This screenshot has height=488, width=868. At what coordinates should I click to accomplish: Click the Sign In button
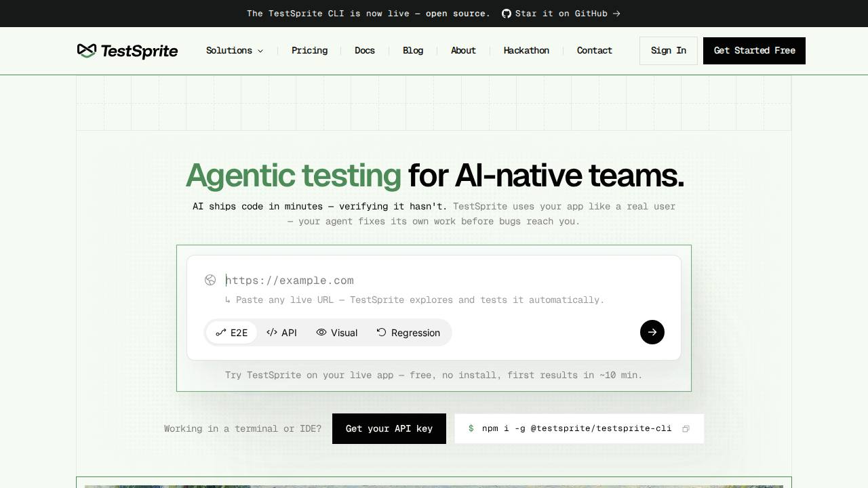point(669,51)
